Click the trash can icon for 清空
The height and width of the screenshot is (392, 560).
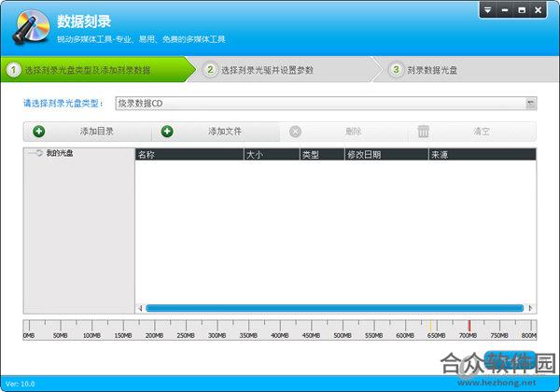click(423, 131)
